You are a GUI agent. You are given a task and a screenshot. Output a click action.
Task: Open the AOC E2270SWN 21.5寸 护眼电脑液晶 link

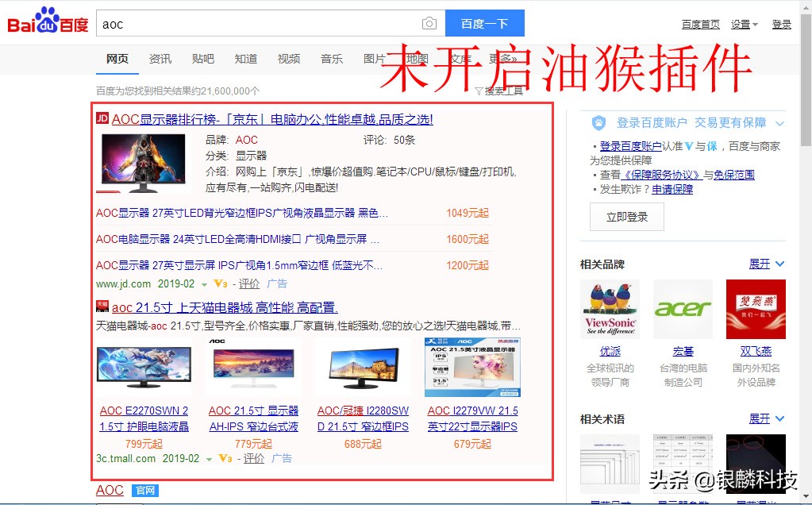144,418
